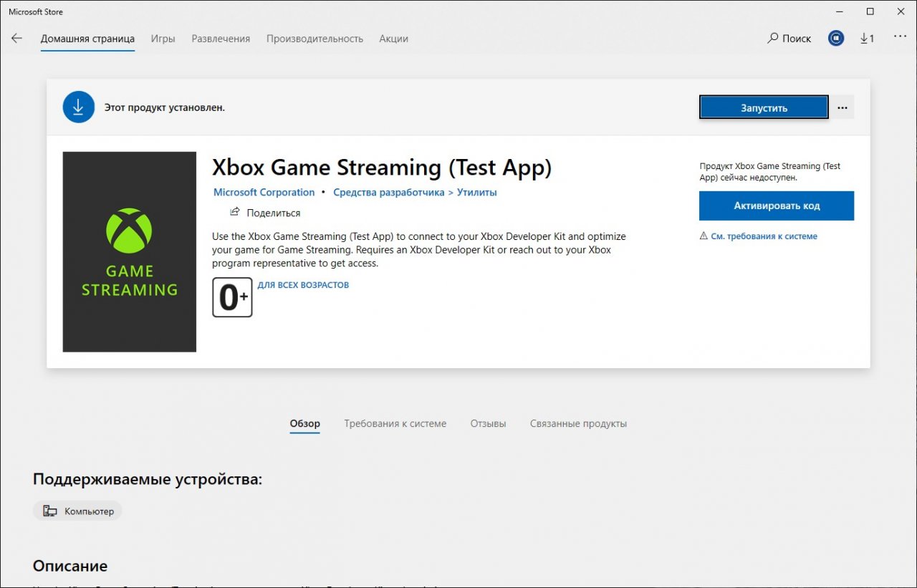Click the 0+ age rating badge
917x588 pixels.
pyautogui.click(x=232, y=297)
